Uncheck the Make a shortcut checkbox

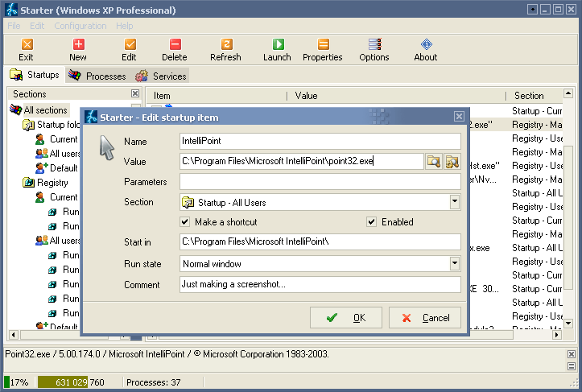pos(185,222)
